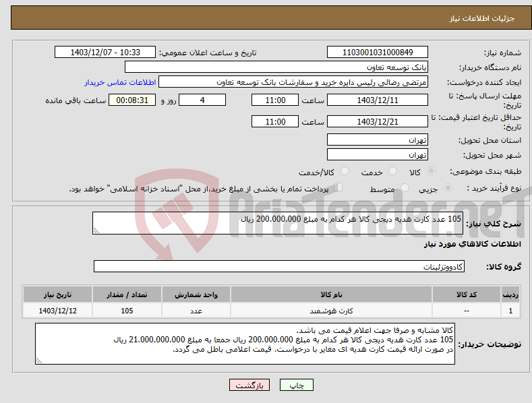Click the واحد شمارش column header
Screen dimensions: 532x403
196,294
